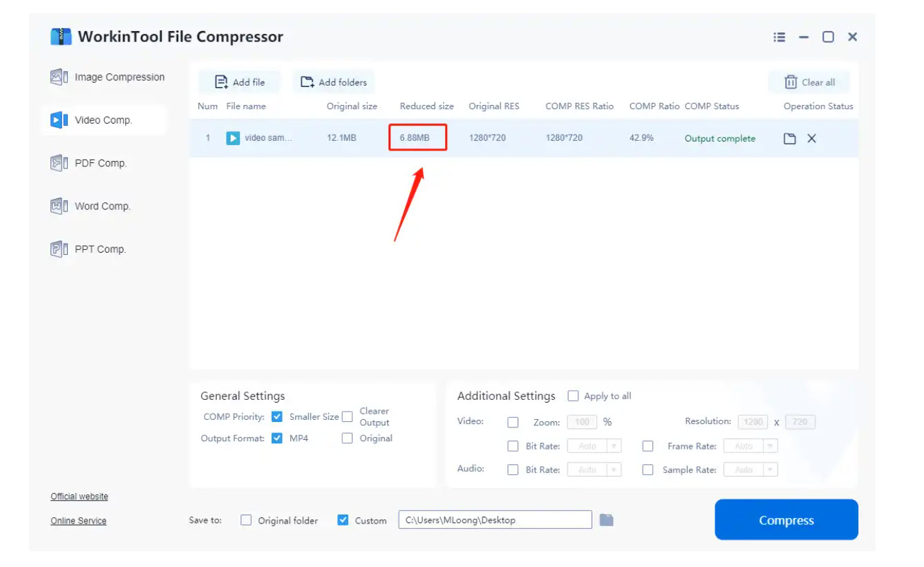924x567 pixels.
Task: Enable the Sample Rate checkbox
Action: 648,470
